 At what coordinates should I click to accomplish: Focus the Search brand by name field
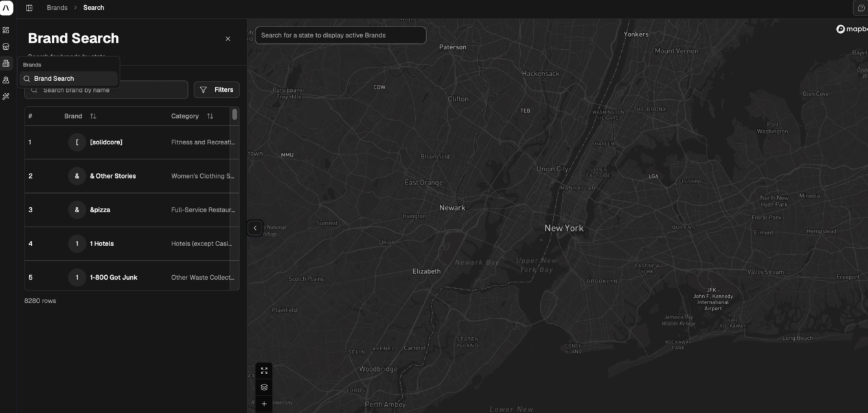pos(106,90)
